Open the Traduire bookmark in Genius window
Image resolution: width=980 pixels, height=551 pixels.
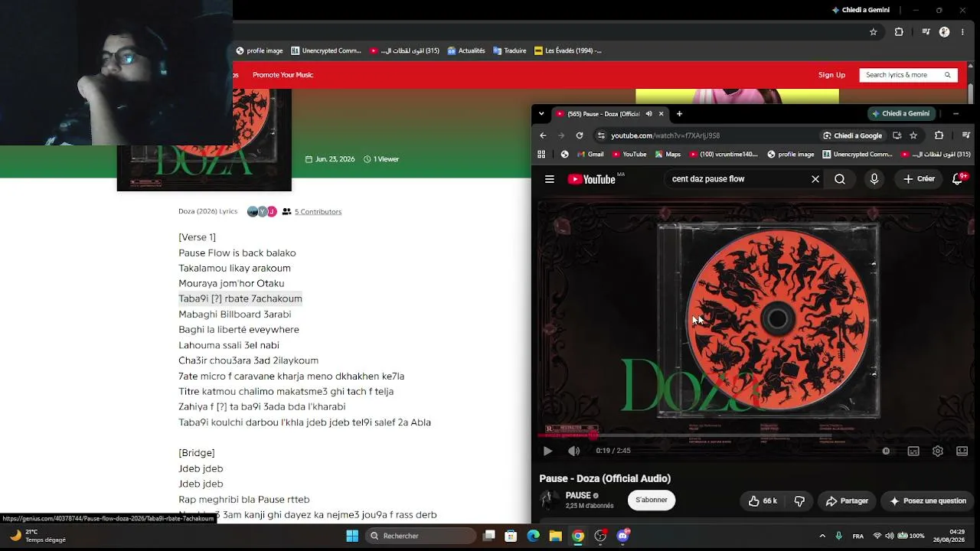(x=510, y=51)
